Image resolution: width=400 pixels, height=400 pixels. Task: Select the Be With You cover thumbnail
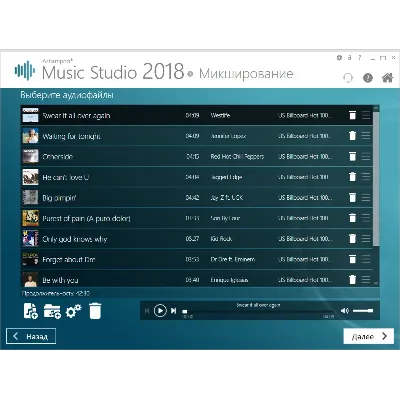(30, 279)
